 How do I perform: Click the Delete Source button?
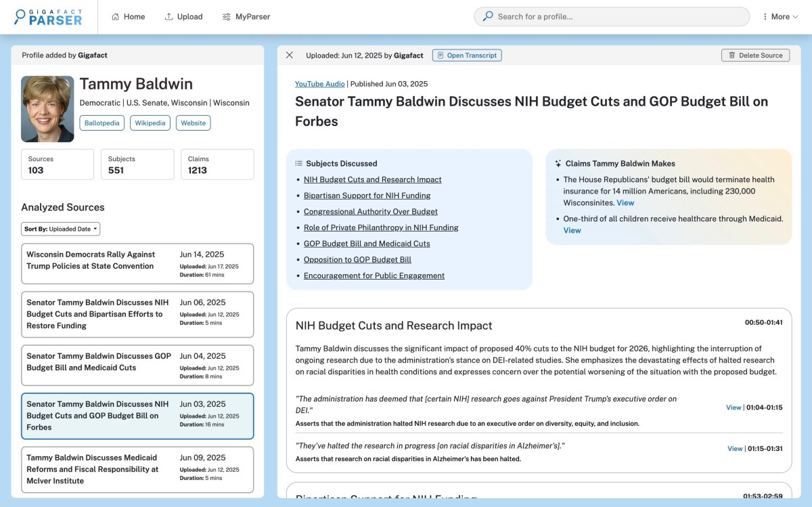[755, 56]
